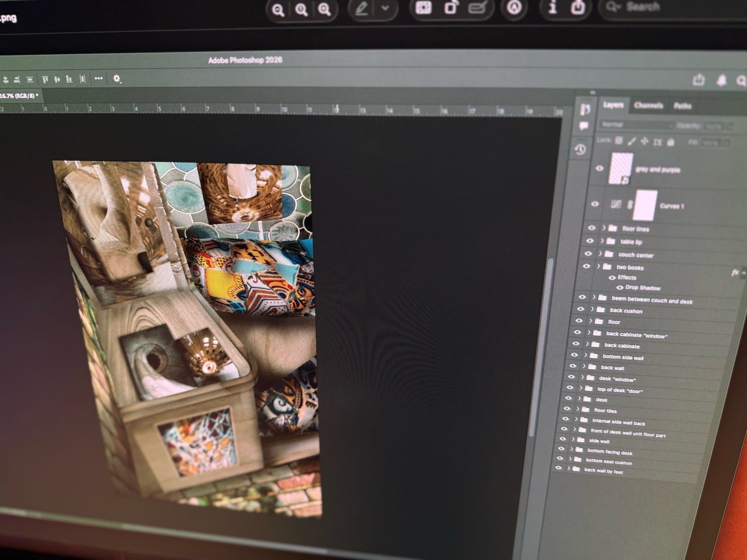
Task: Hide the grey and purple layer
Action: (x=599, y=168)
